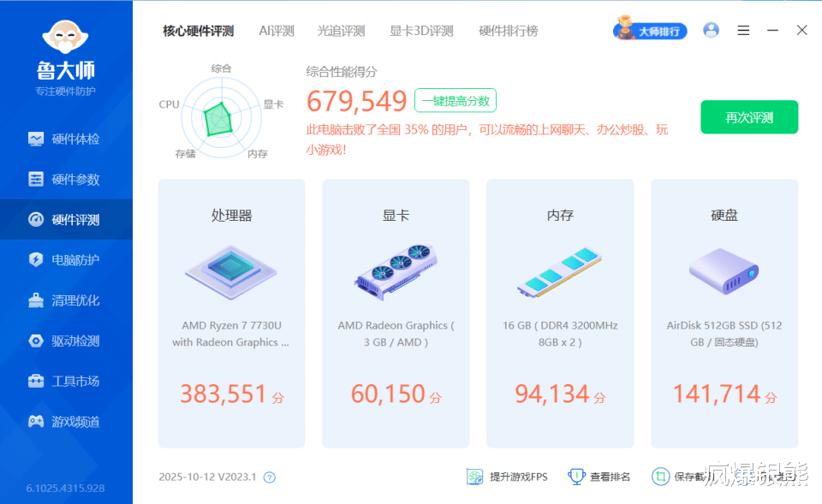
Task: Switch to 光追评测 tab
Action: coord(341,31)
